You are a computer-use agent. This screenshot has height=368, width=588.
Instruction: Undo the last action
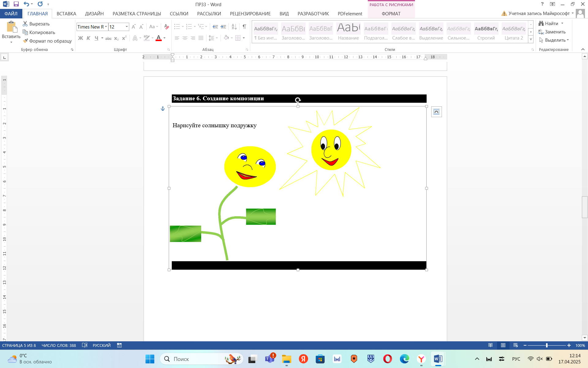point(26,4)
